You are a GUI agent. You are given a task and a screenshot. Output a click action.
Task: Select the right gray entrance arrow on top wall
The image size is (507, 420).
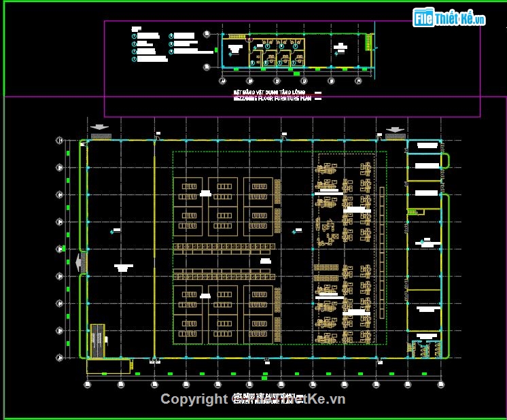(x=395, y=129)
